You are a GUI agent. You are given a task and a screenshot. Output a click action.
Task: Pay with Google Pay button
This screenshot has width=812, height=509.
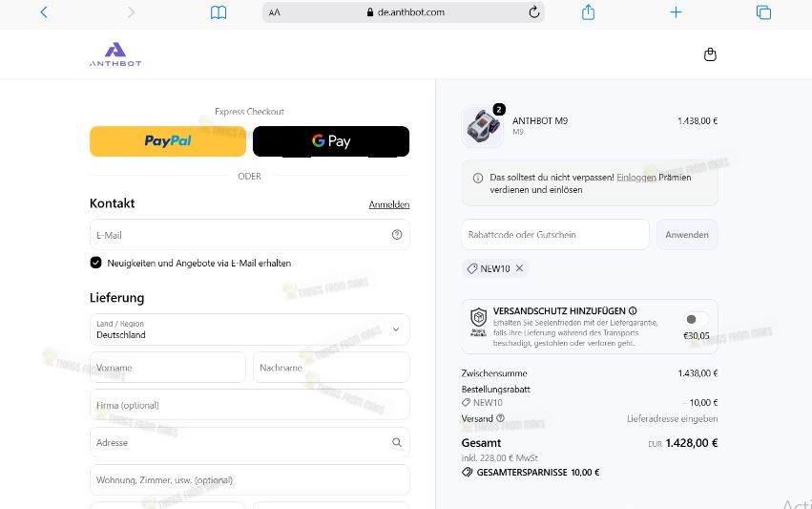pos(331,141)
